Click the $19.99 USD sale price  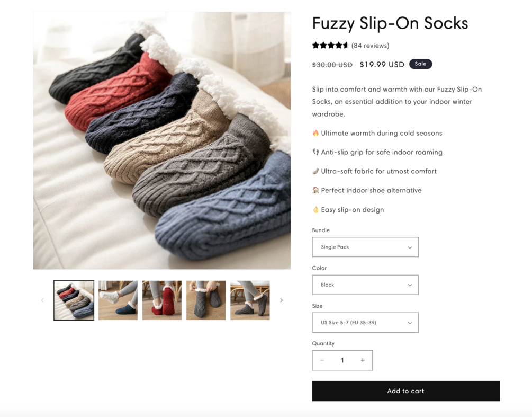coord(382,65)
